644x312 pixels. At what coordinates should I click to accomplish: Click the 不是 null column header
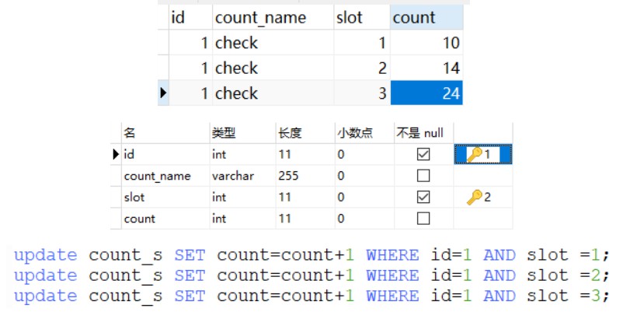click(423, 133)
